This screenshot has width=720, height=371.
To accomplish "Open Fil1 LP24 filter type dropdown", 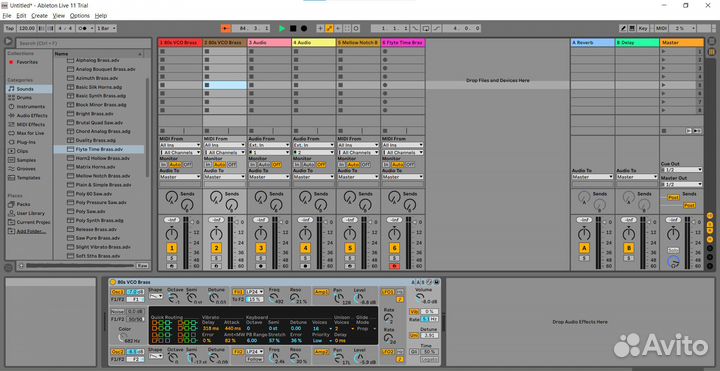I will click(x=255, y=292).
